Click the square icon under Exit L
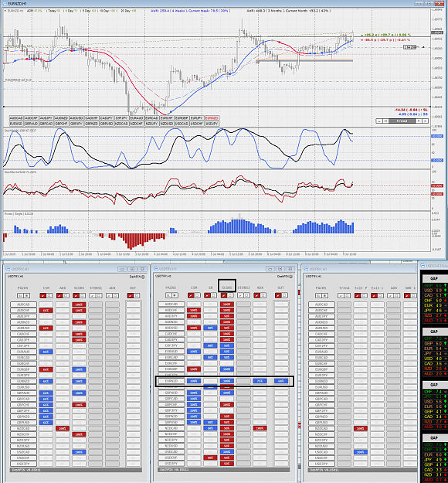The height and width of the screenshot is (483, 448). click(381, 296)
